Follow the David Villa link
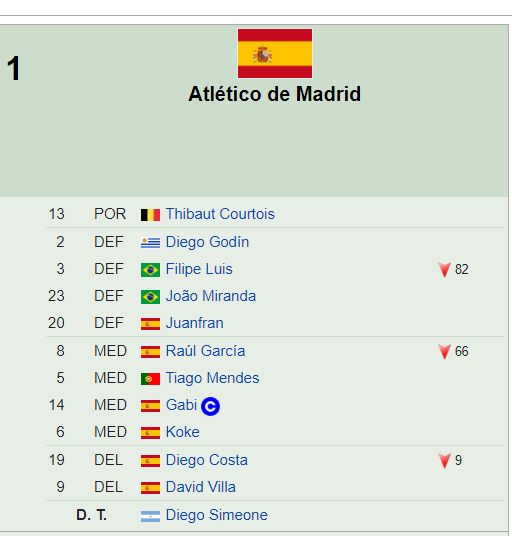The width and height of the screenshot is (512, 536). [201, 487]
